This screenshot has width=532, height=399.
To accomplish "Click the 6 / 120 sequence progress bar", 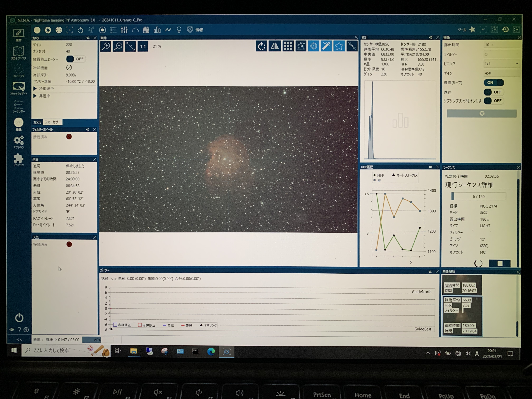I will 478,196.
